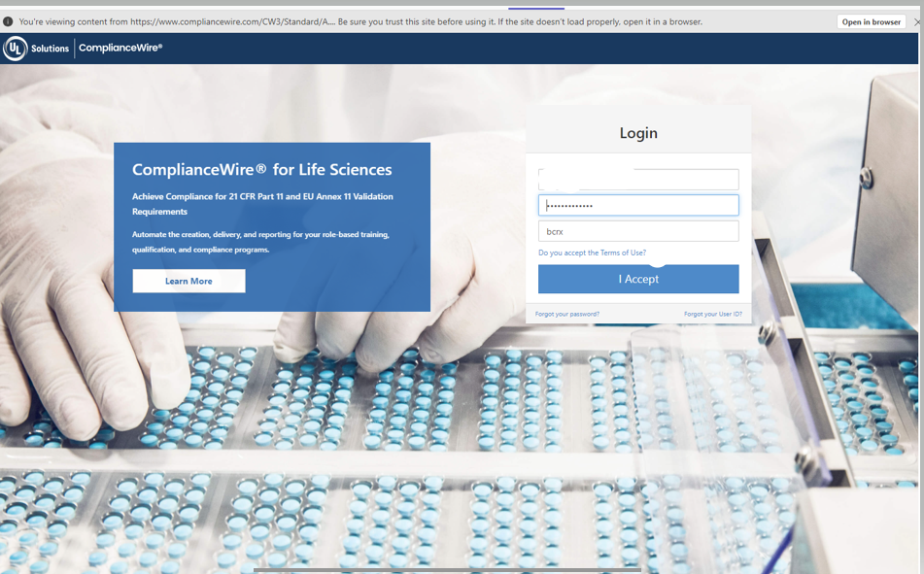Click the horizontal scrollbar at the bottom
Viewport: 924px width, 574px height.
(x=447, y=570)
